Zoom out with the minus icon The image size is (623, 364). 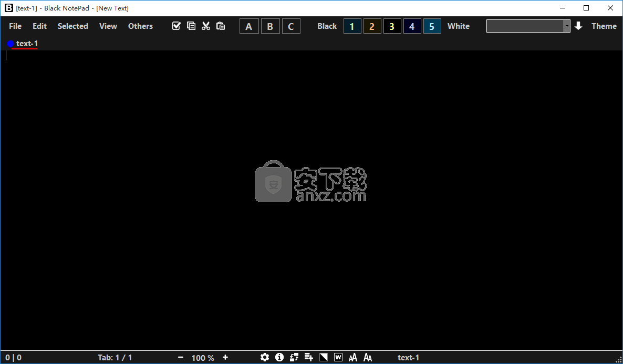coord(181,357)
